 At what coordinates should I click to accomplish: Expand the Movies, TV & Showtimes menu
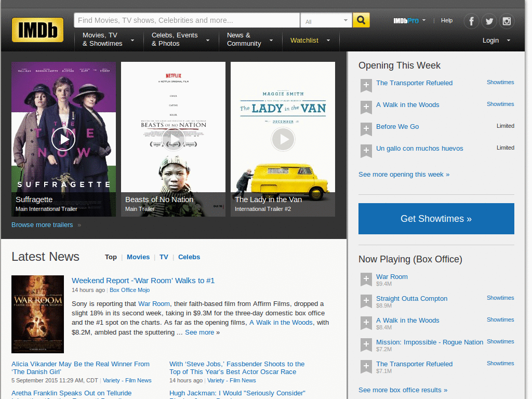(108, 39)
